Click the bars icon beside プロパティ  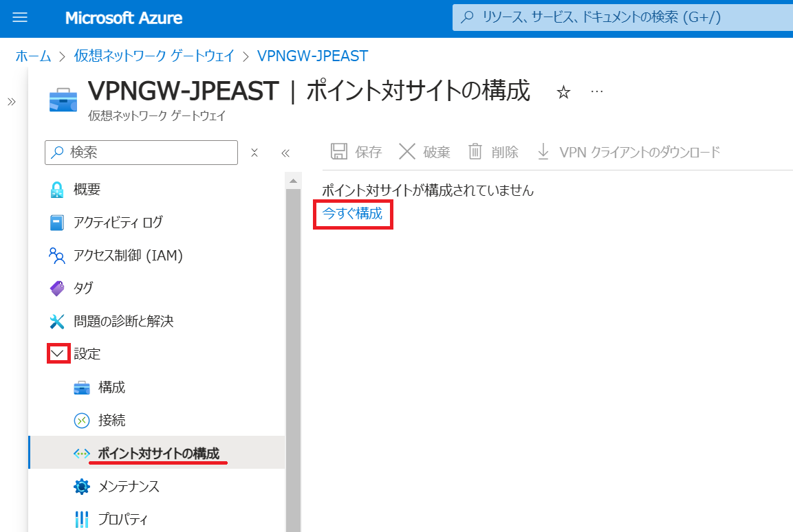tap(82, 520)
